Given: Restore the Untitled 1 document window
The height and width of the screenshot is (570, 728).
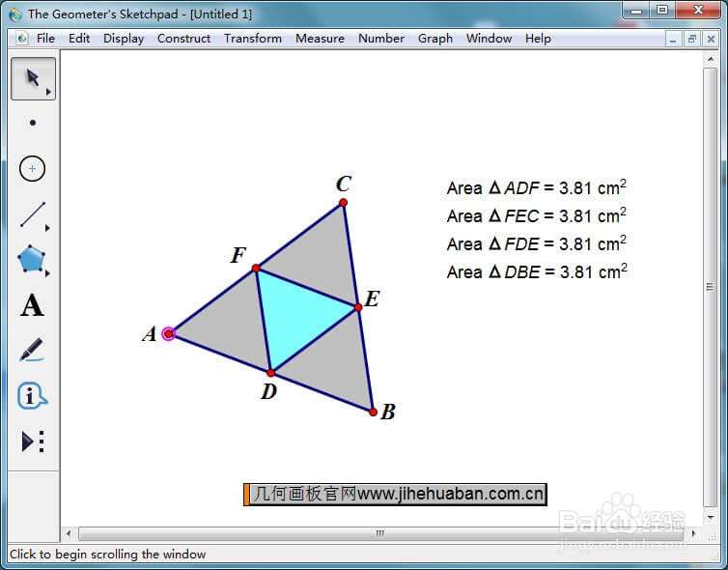Looking at the screenshot, I should pos(691,40).
